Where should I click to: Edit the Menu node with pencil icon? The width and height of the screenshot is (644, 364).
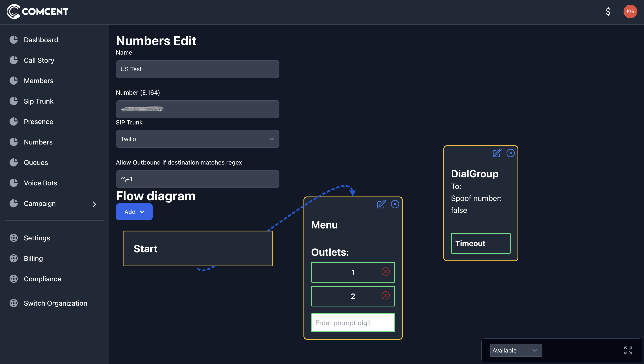point(381,204)
